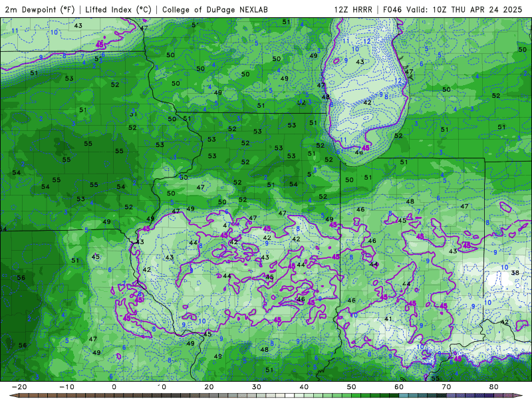Viewport: 532px width, 399px height.
Task: Click the 'Lifted Index (°C)' header label
Action: tap(118, 9)
